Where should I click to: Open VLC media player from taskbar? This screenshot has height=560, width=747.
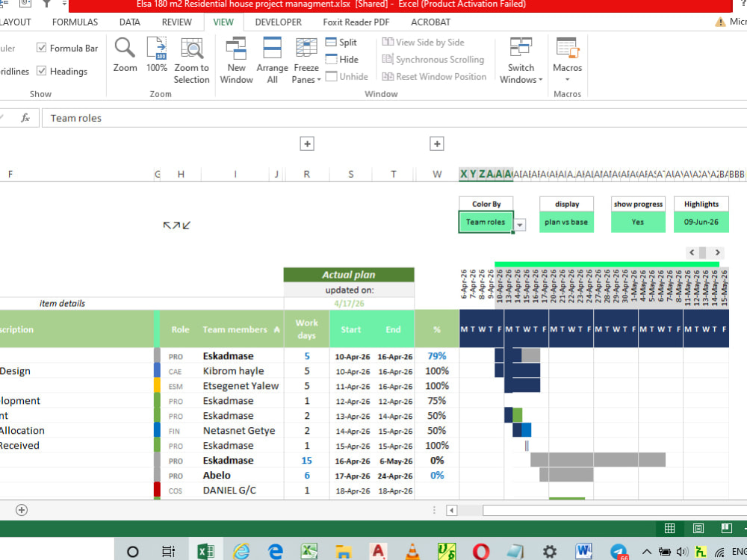[412, 552]
